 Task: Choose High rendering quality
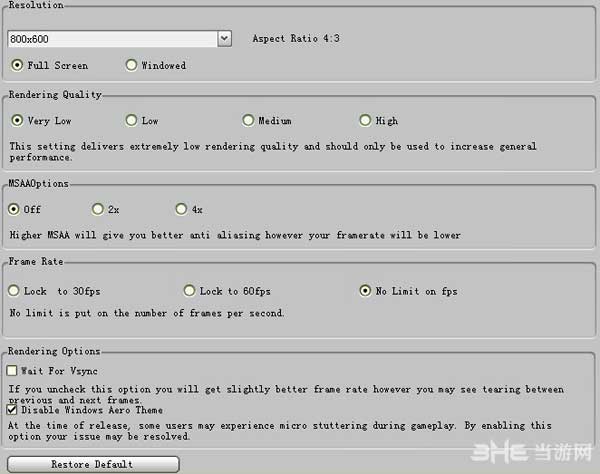365,121
